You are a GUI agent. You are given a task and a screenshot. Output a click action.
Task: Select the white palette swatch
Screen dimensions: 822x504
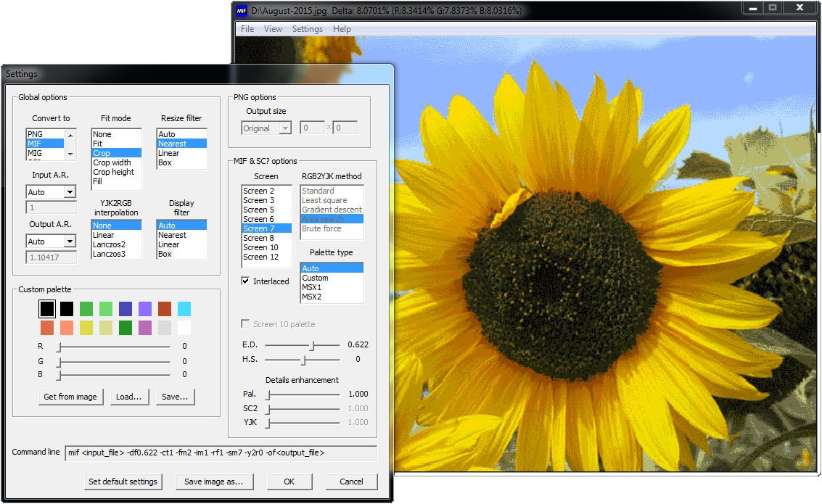(x=184, y=328)
